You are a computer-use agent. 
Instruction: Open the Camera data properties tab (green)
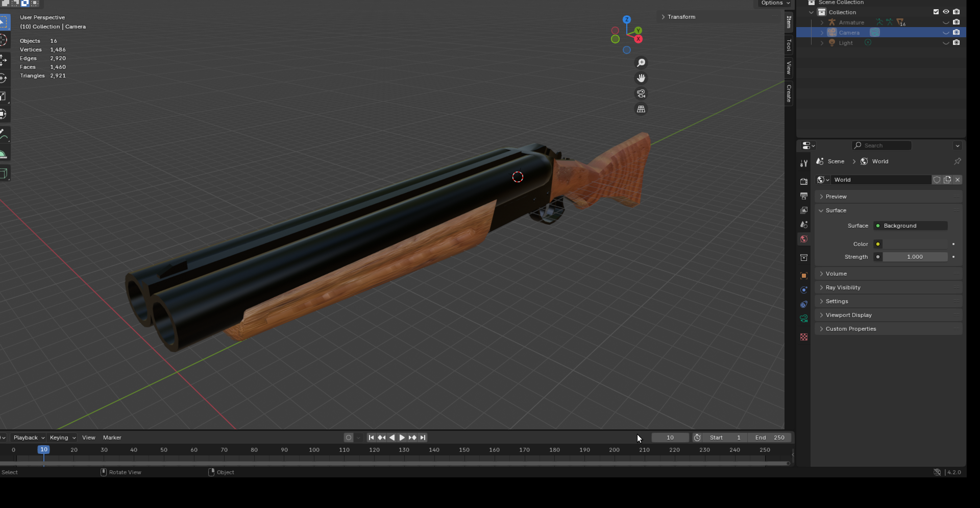804,319
